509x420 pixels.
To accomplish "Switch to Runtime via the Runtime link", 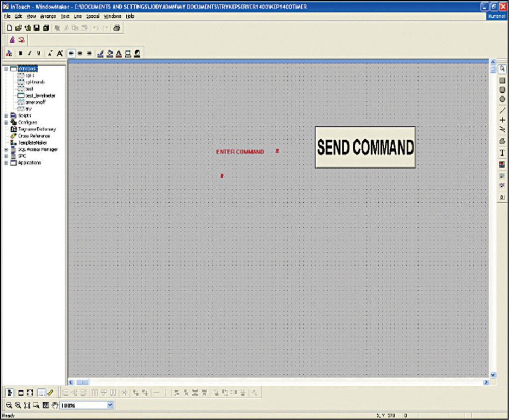I will pos(496,16).
